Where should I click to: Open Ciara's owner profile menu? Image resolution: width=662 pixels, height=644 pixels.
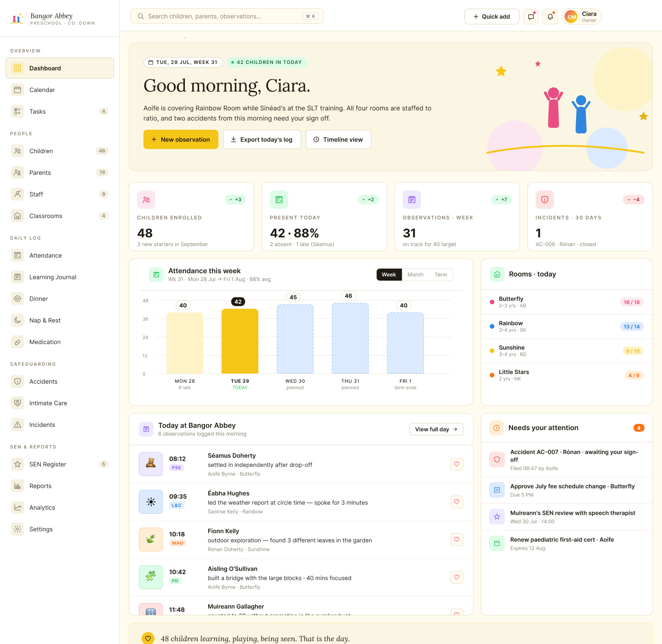pyautogui.click(x=582, y=17)
